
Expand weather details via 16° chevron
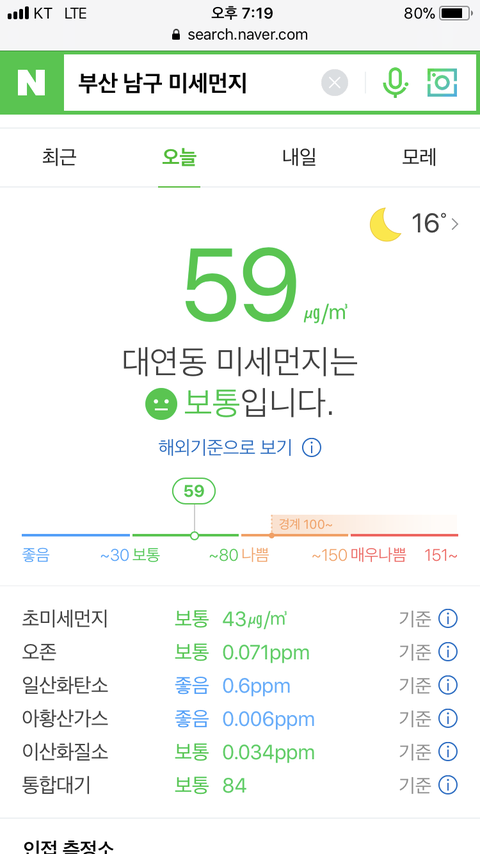tap(454, 224)
